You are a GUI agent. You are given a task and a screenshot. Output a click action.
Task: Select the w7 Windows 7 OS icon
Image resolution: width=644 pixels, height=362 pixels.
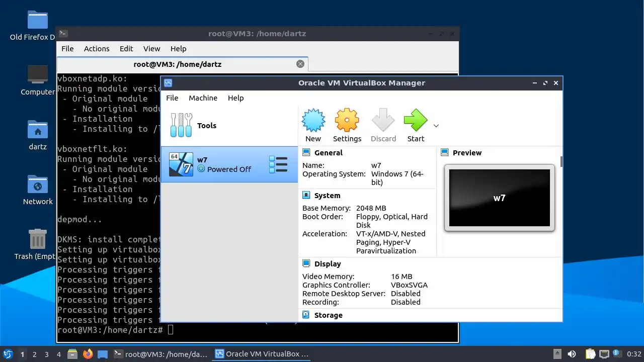[181, 164]
